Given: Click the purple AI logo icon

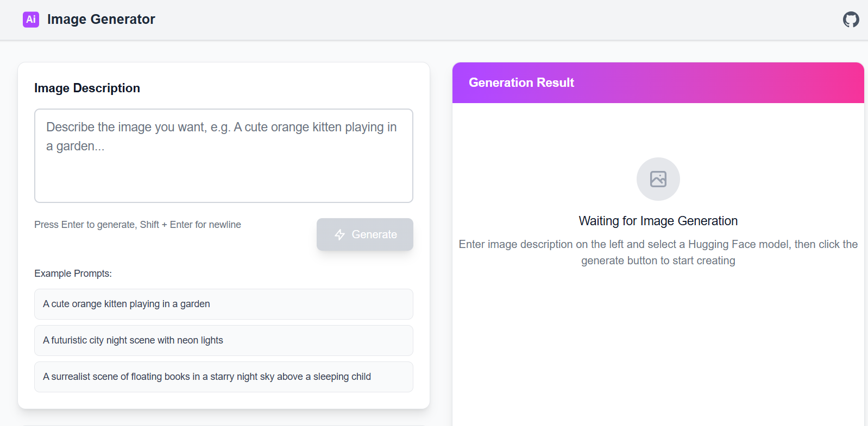Looking at the screenshot, I should tap(31, 20).
